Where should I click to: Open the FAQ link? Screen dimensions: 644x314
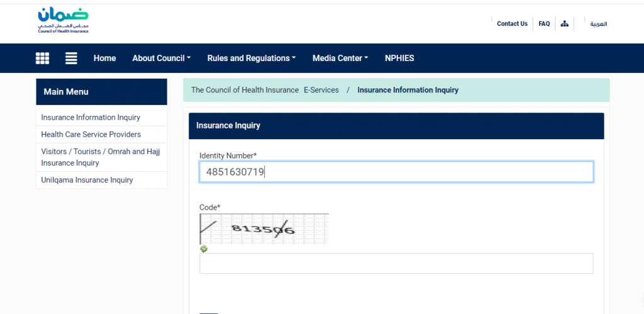pyautogui.click(x=544, y=24)
